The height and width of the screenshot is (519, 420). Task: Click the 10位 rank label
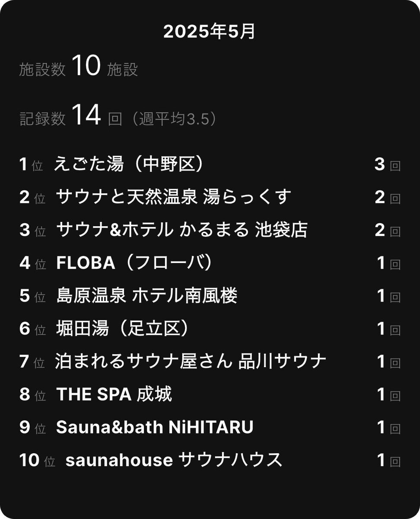[37, 461]
